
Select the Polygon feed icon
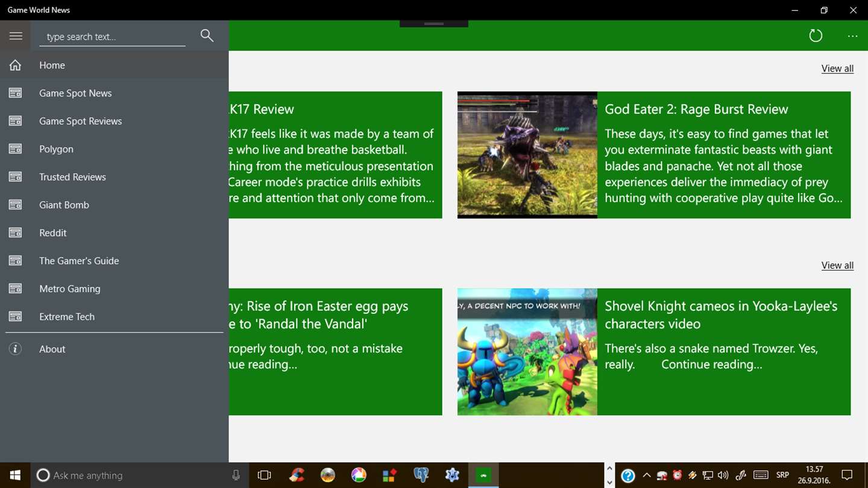15,149
